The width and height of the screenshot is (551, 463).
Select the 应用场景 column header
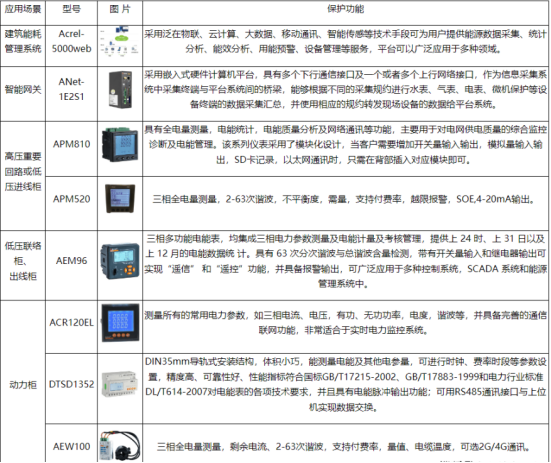click(x=23, y=9)
